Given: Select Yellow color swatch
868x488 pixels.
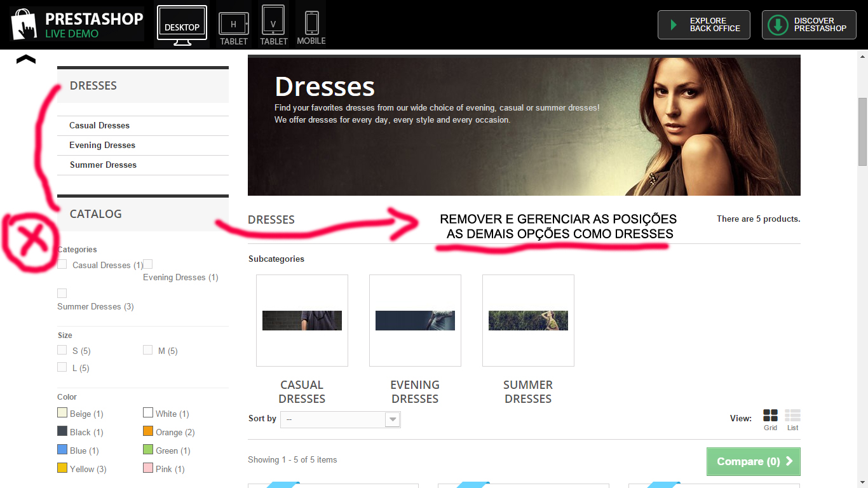Looking at the screenshot, I should tap(62, 468).
